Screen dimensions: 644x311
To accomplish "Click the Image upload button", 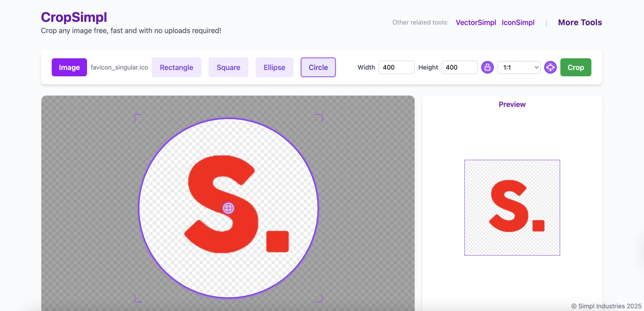I will 69,67.
